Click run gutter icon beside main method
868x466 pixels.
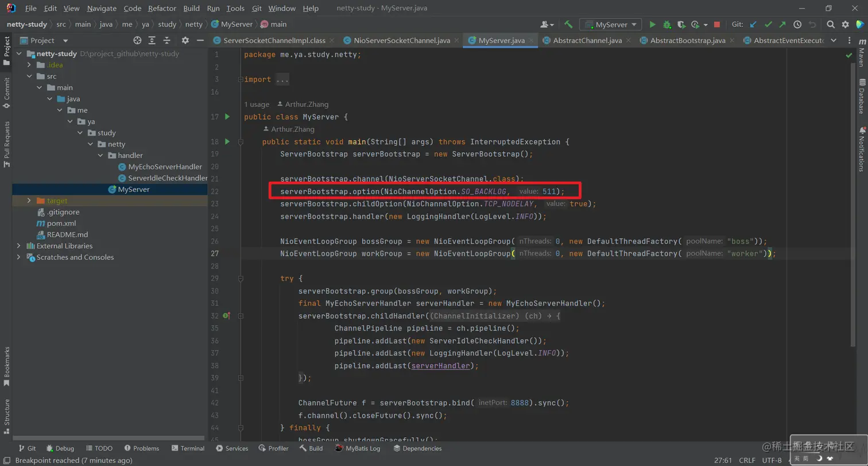[x=227, y=141]
